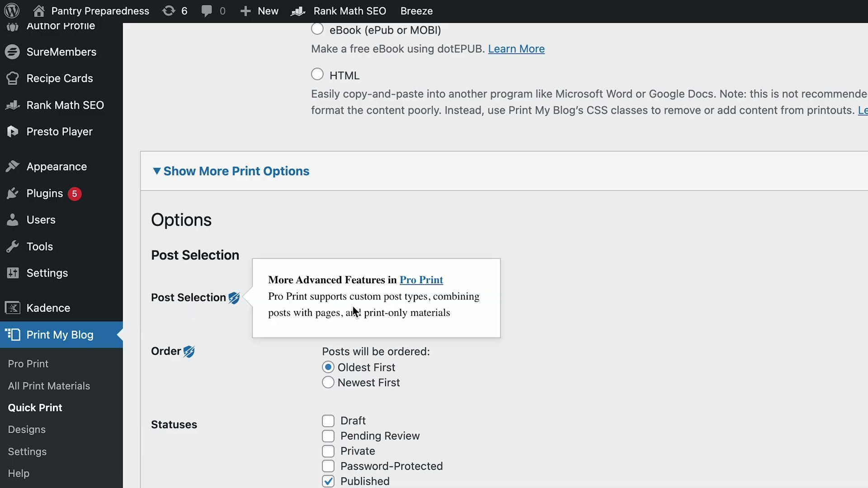Open the Designs submenu item
The width and height of the screenshot is (868, 488).
click(x=27, y=429)
